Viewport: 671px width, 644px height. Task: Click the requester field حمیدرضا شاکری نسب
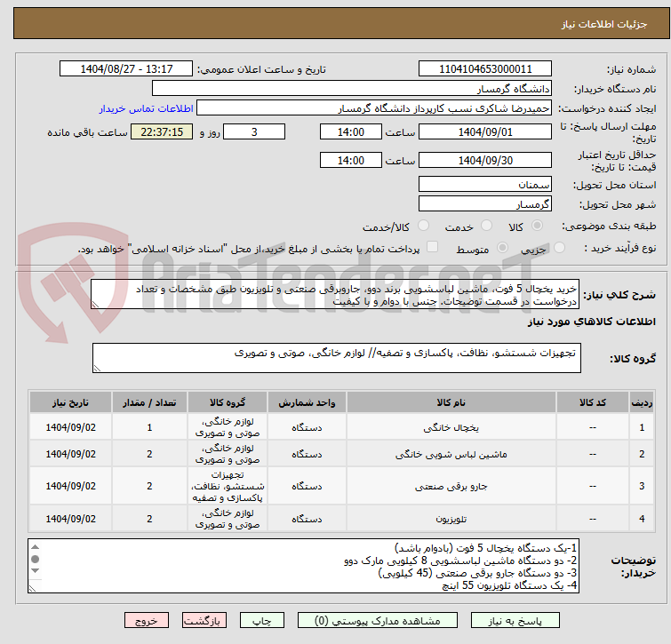(374, 108)
